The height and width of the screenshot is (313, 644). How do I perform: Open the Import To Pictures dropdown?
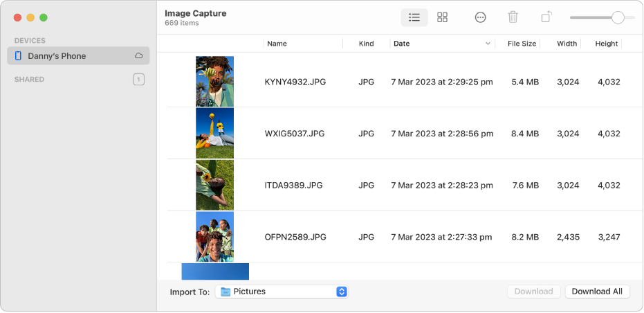pyautogui.click(x=341, y=292)
